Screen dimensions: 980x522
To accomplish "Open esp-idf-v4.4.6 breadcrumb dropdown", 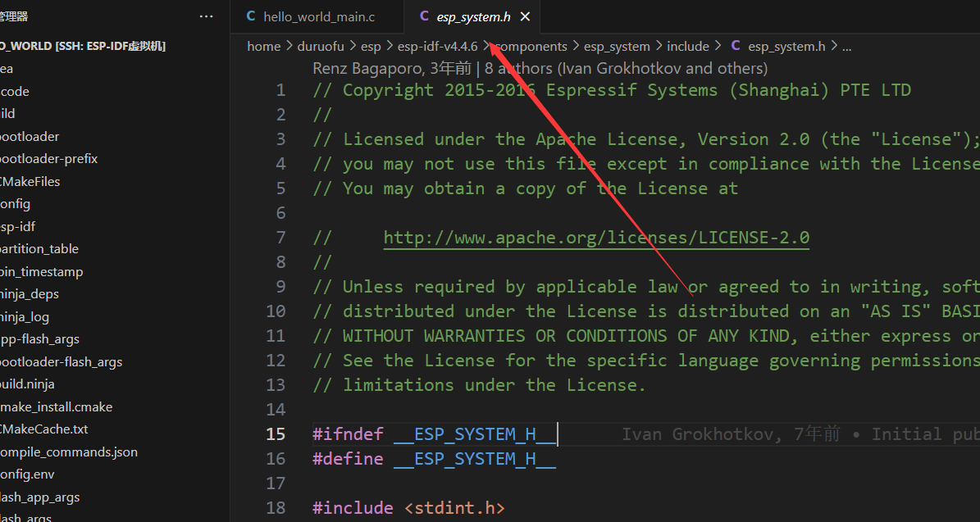I will [x=437, y=46].
